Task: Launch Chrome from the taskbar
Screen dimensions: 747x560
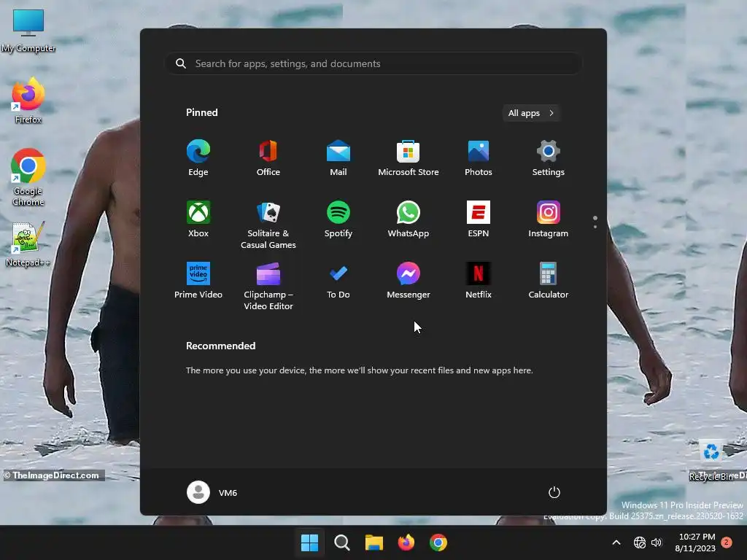Action: [438, 542]
